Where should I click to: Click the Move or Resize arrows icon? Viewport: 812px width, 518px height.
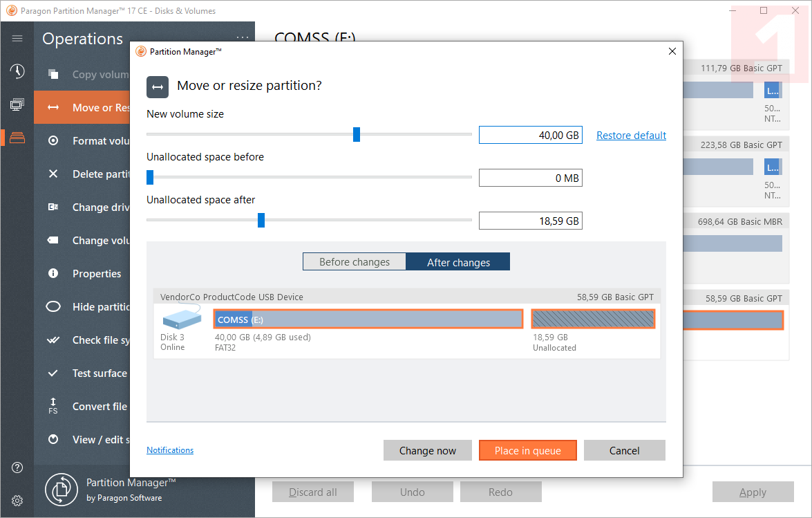[x=53, y=107]
